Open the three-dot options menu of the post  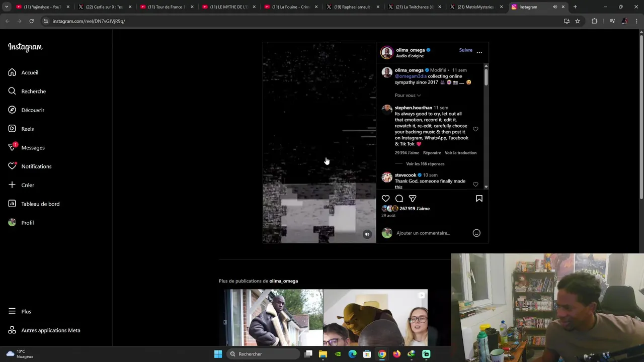479,52
